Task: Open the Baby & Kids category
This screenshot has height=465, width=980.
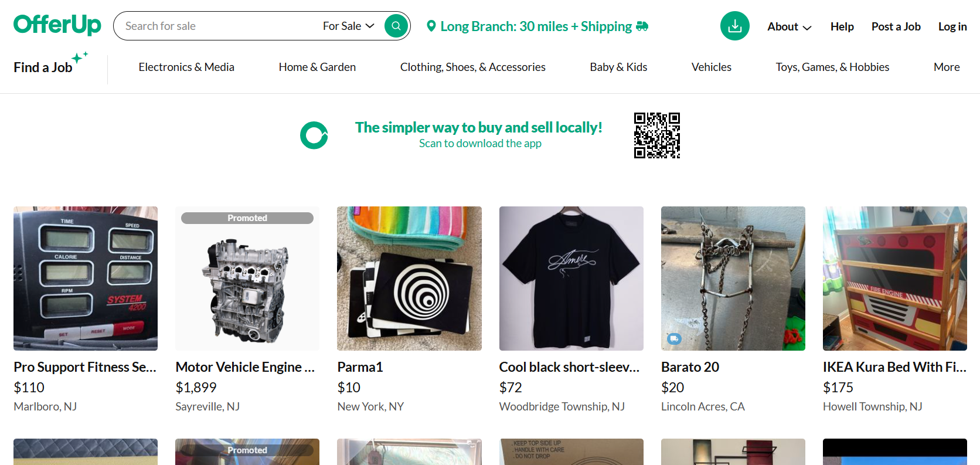Action: (618, 67)
